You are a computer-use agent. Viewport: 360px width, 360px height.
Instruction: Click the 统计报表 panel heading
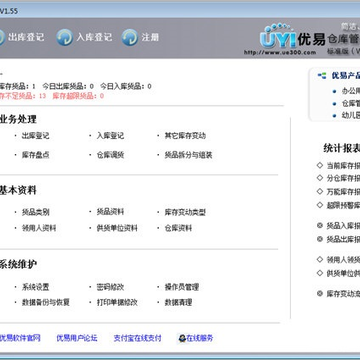[342, 148]
